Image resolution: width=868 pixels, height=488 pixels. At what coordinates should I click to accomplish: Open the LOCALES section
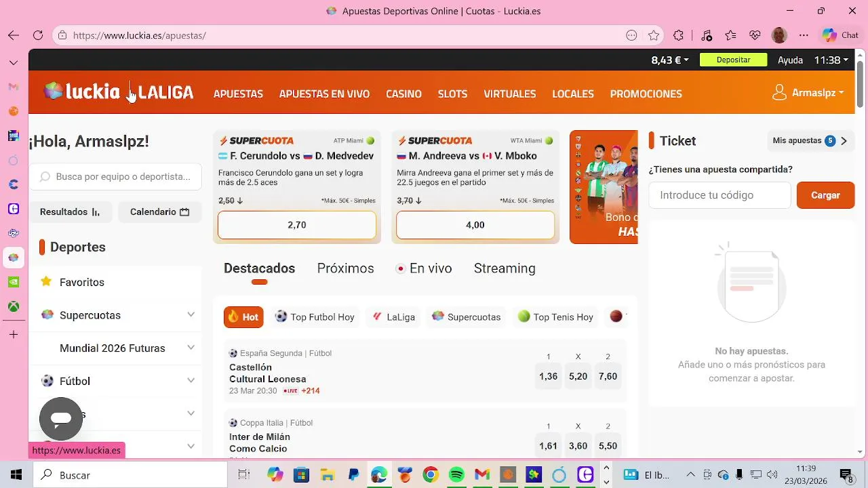point(573,94)
